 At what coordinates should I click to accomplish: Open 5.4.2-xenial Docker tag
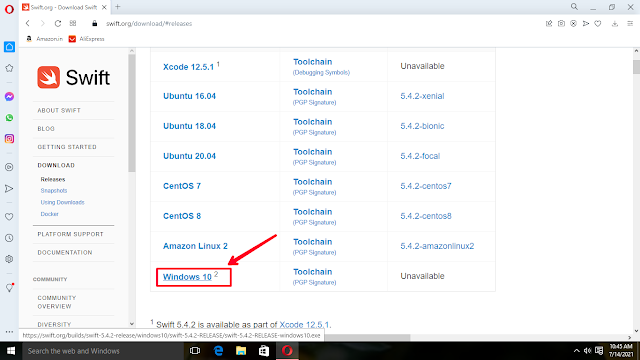click(x=422, y=96)
